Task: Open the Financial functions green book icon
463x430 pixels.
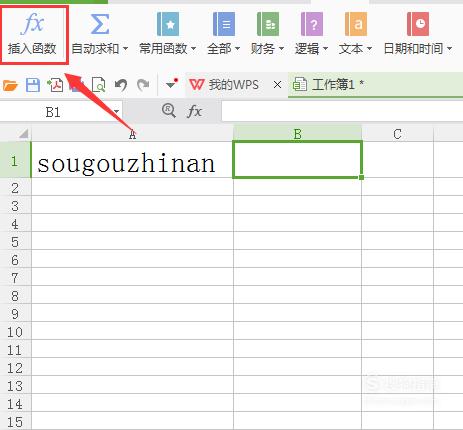Action: coord(268,24)
